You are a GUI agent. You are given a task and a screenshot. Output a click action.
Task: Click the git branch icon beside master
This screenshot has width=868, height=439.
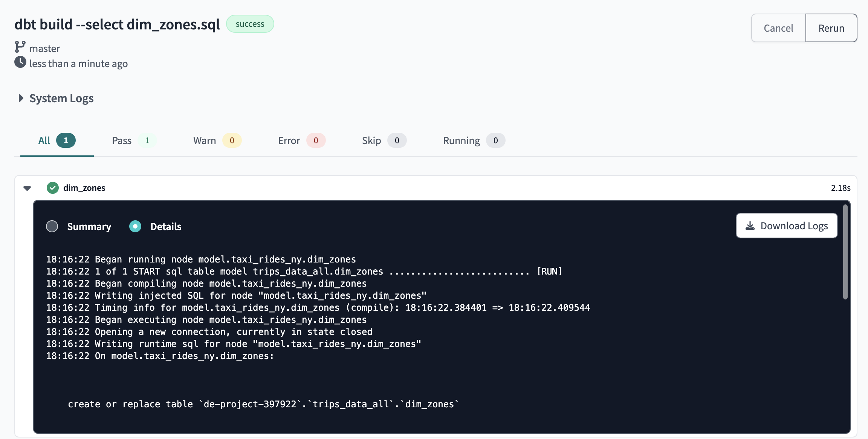coord(20,47)
